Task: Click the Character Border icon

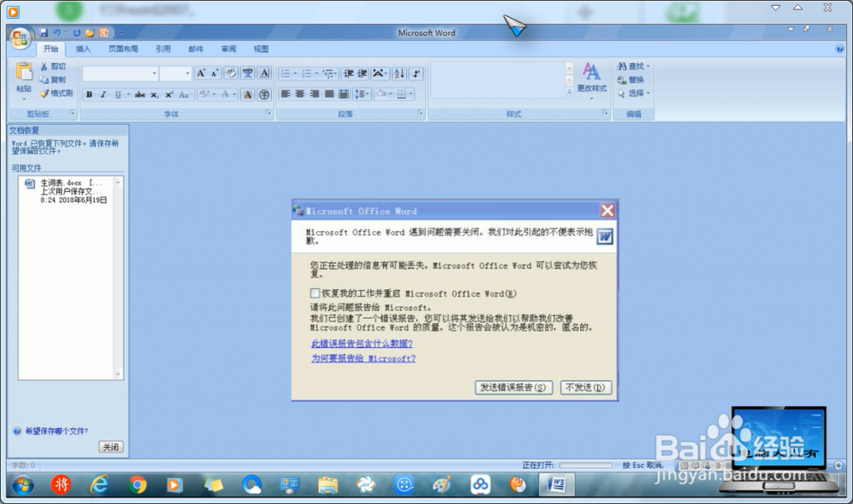Action: pos(264,73)
